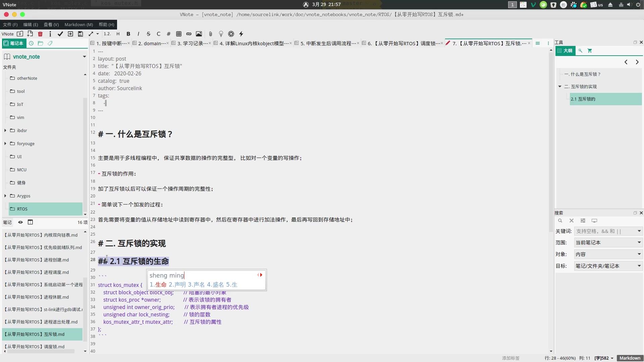Open 目标 dropdown 笔记/文件夹/笔记本

point(608,266)
